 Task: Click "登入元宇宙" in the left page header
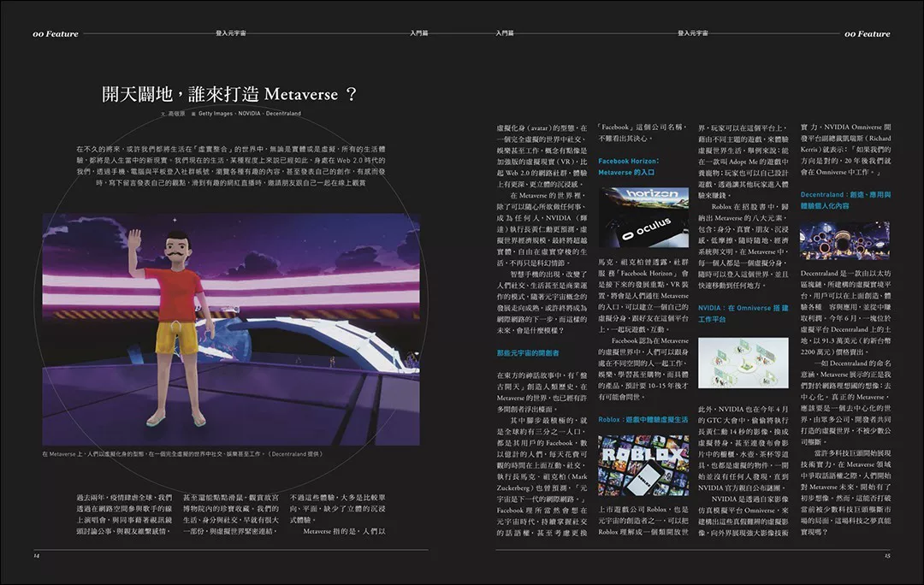pyautogui.click(x=231, y=33)
